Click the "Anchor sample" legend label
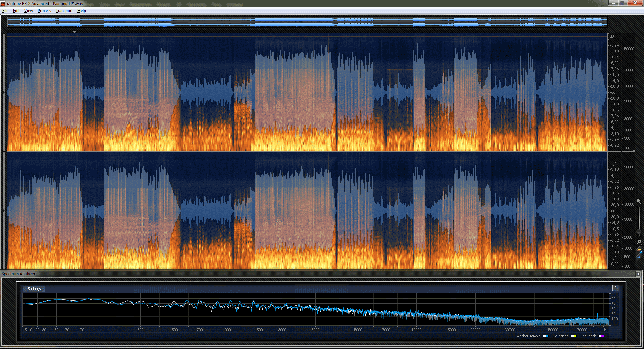Screen dimensions: 644x349 point(529,336)
